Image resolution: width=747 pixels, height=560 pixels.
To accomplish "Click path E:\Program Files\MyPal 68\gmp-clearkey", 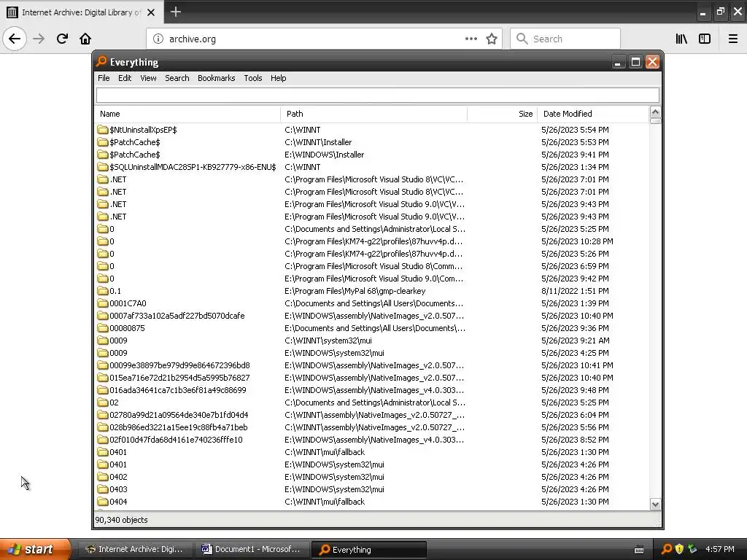I will (x=355, y=291).
